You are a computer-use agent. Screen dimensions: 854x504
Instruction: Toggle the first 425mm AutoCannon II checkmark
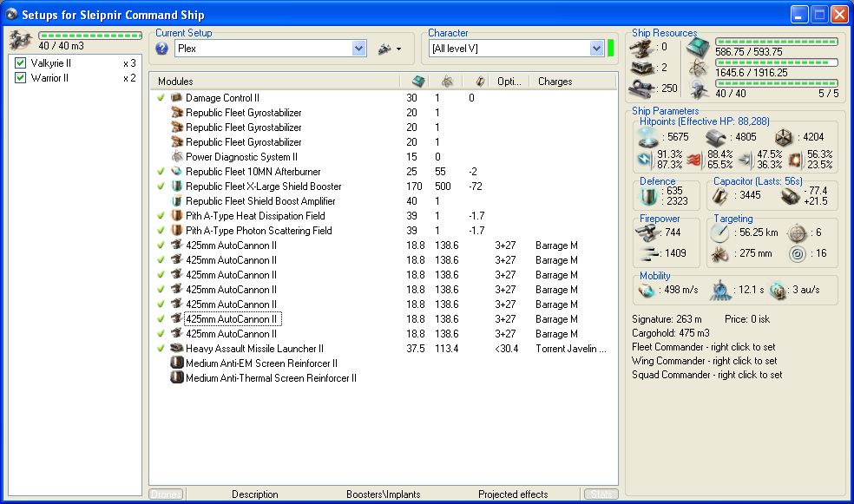pos(161,245)
